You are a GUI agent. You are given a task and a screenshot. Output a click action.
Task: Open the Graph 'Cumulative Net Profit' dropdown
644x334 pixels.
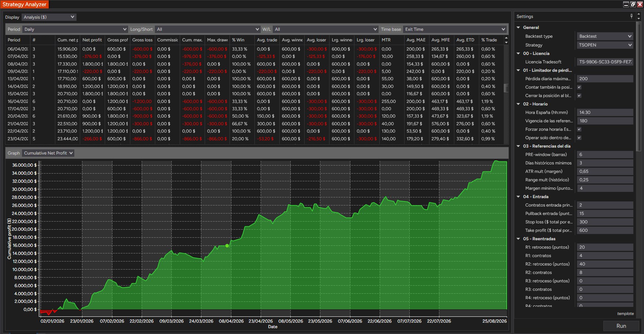pyautogui.click(x=48, y=153)
